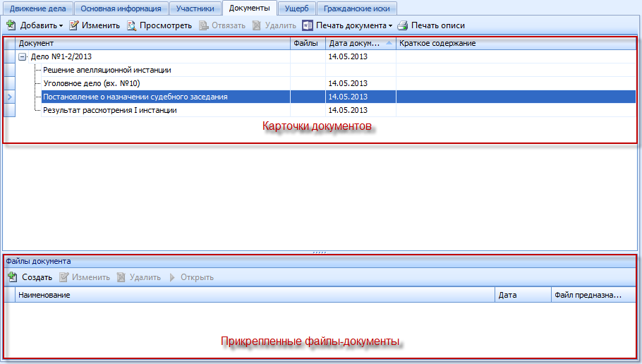The image size is (642, 364).
Task: Open the Печать документа dropdown arrow
Action: click(390, 26)
